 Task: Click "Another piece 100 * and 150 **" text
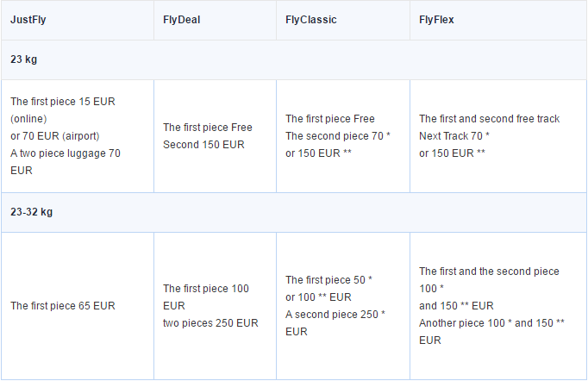pos(491,323)
